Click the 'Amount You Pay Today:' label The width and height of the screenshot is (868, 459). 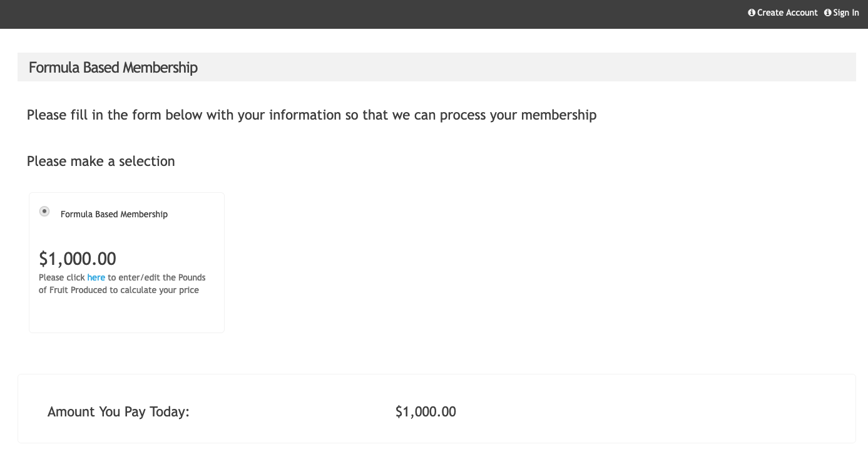[118, 412]
